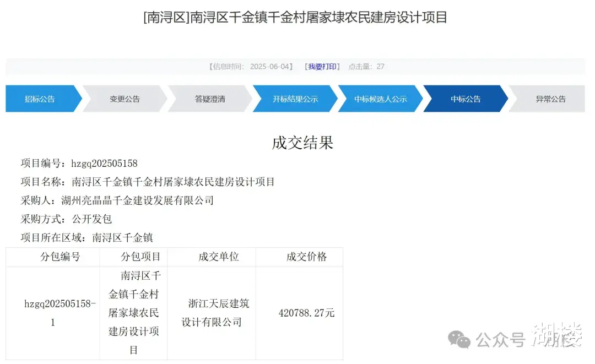This screenshot has width=595, height=364.
Task: Click the 项目所在区域 南浔区千金镇 line
Action: (x=86, y=238)
